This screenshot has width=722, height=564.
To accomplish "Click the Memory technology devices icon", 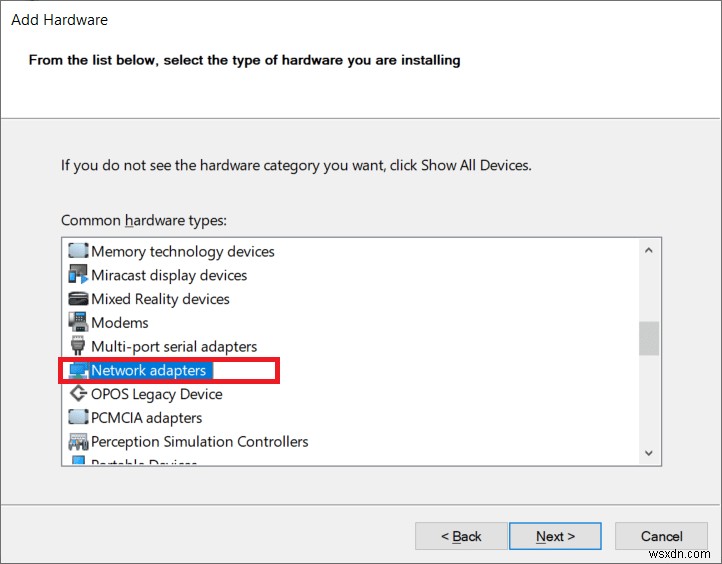I will click(78, 251).
